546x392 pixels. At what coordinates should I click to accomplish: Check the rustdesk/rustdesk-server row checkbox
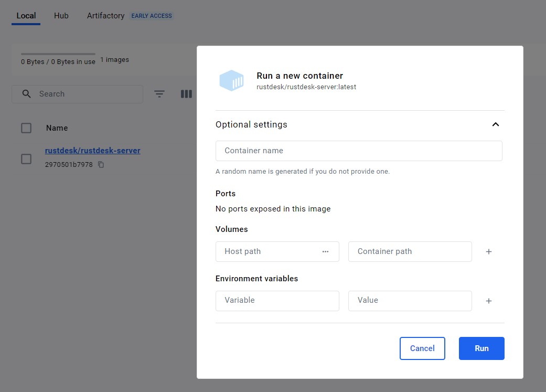[26, 159]
